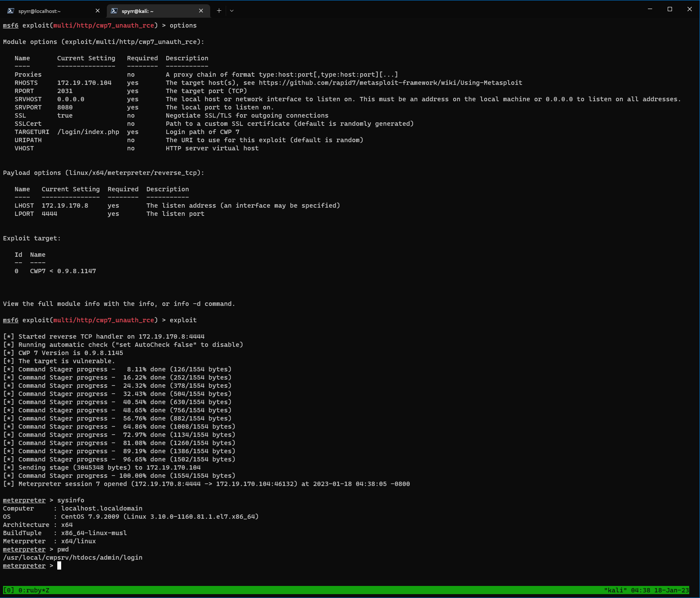Click tmux window label 0:ruby*Z
The width and height of the screenshot is (700, 598).
(x=34, y=590)
